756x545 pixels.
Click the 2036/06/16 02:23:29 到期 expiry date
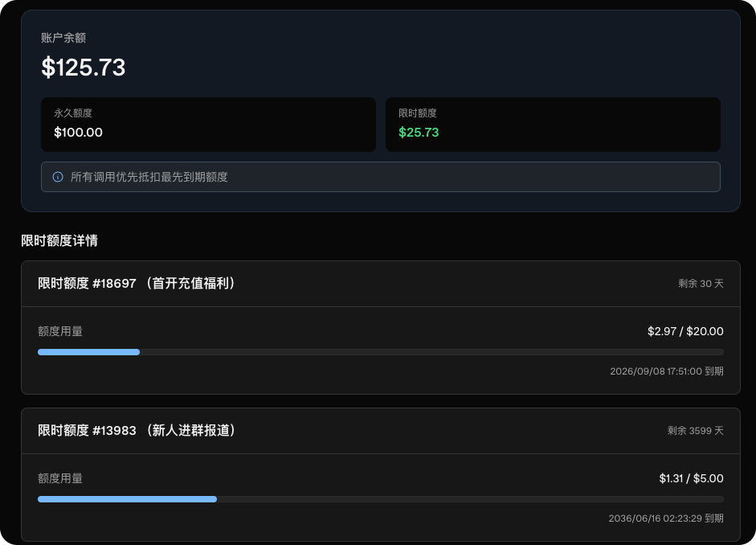click(666, 518)
